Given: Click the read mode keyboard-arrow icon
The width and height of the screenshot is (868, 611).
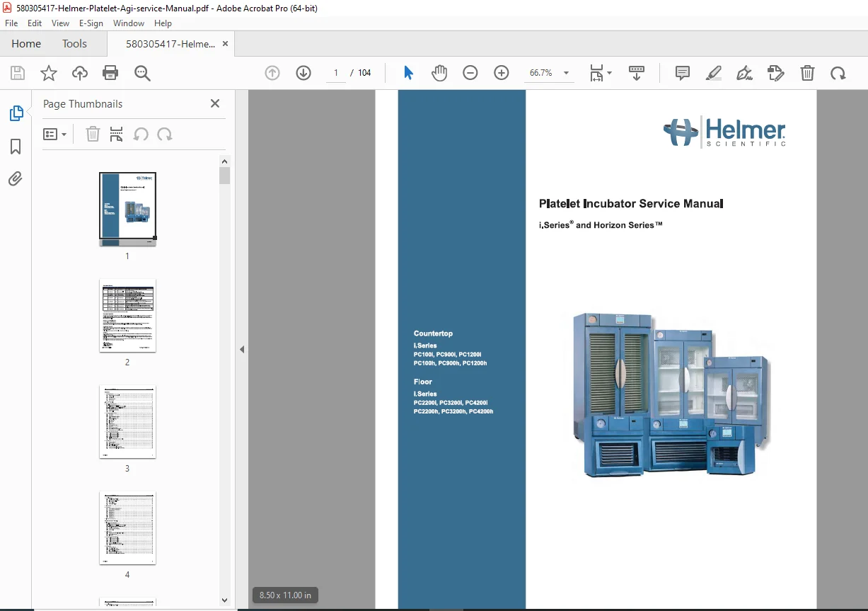Looking at the screenshot, I should 637,73.
